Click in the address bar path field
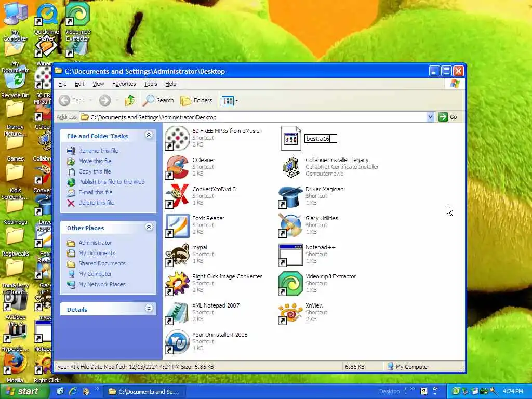 [x=253, y=117]
